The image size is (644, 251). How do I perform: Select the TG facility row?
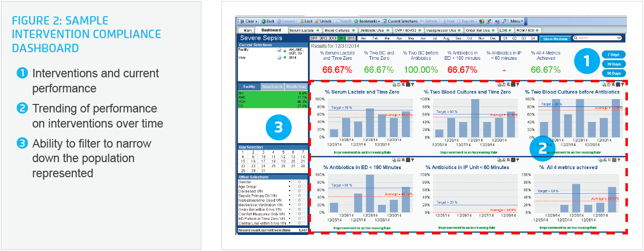tap(273, 106)
